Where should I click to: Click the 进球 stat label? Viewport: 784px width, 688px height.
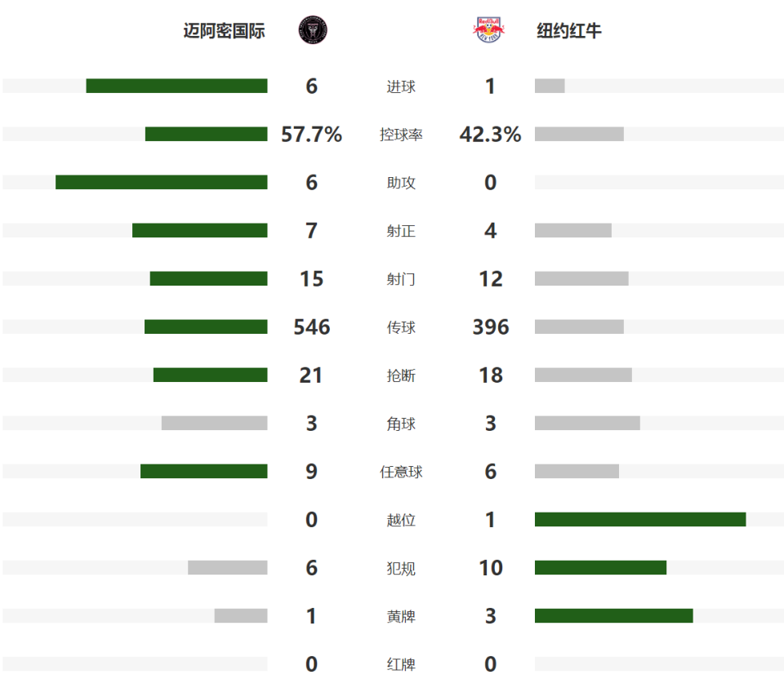coord(401,87)
